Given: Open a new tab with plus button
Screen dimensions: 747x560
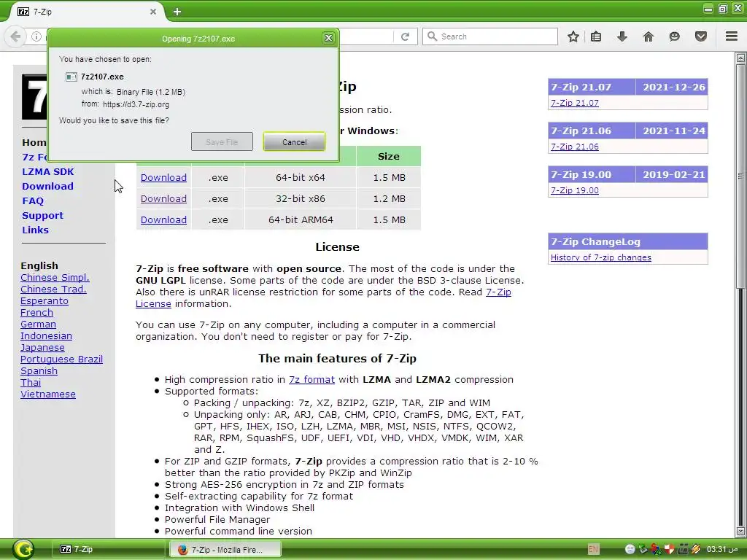Looking at the screenshot, I should pyautogui.click(x=177, y=12).
